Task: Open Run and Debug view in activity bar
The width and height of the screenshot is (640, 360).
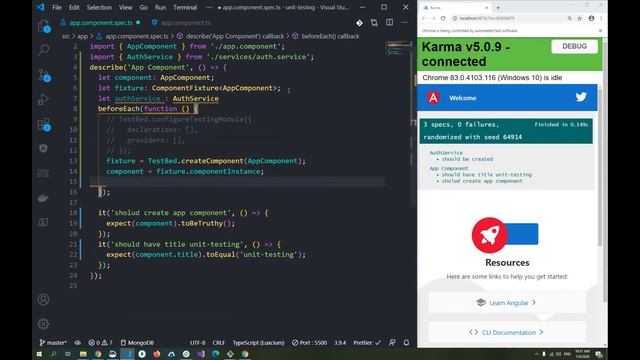Action: [x=44, y=99]
